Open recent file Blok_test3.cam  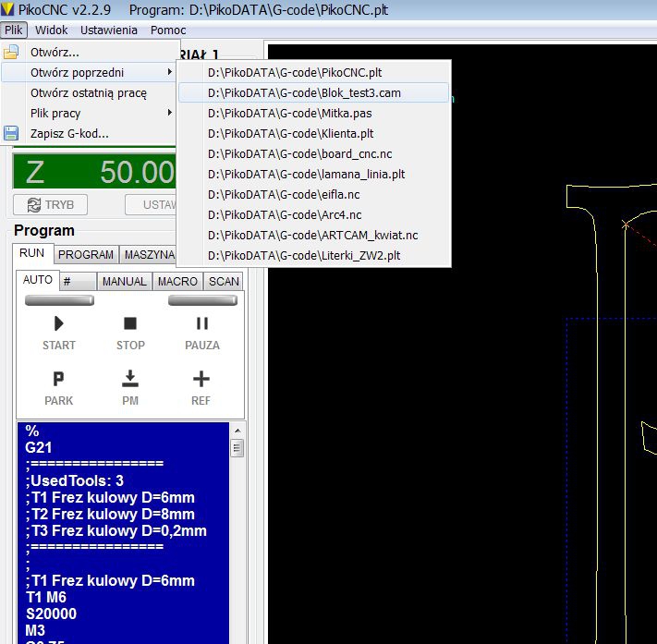point(313,92)
